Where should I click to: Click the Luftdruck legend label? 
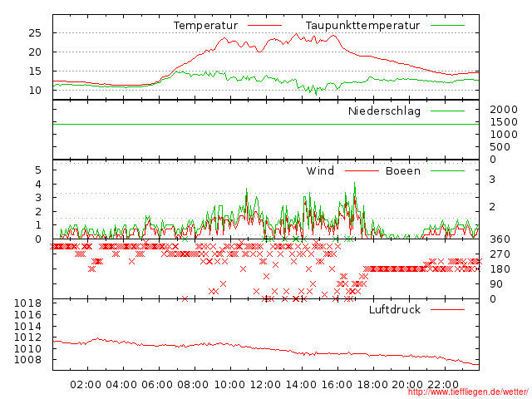point(395,309)
